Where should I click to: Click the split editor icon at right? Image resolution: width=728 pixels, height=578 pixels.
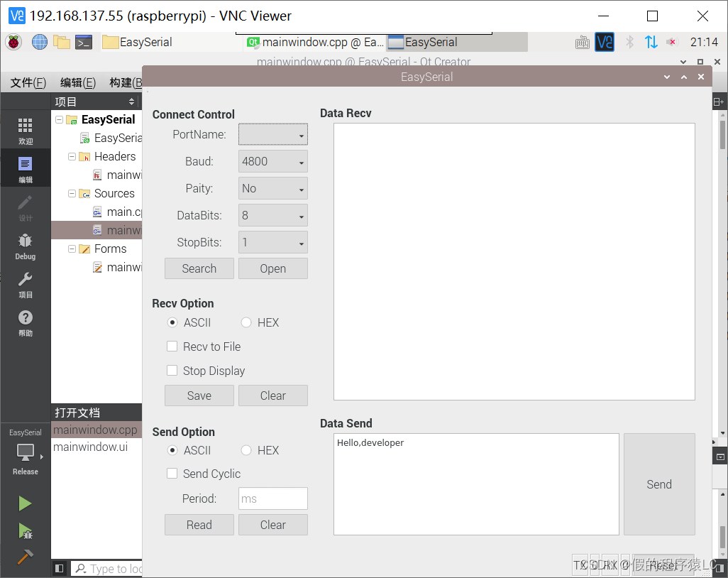point(718,102)
